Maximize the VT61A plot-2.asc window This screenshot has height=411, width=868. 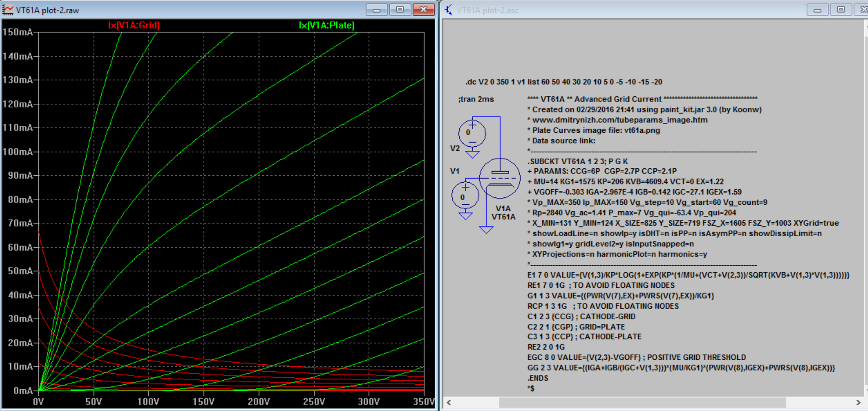click(x=841, y=10)
